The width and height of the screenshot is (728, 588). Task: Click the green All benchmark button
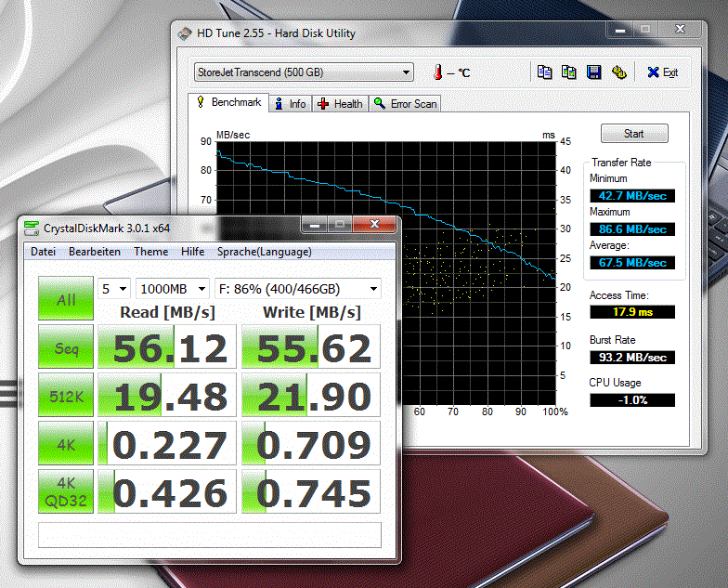coord(66,298)
